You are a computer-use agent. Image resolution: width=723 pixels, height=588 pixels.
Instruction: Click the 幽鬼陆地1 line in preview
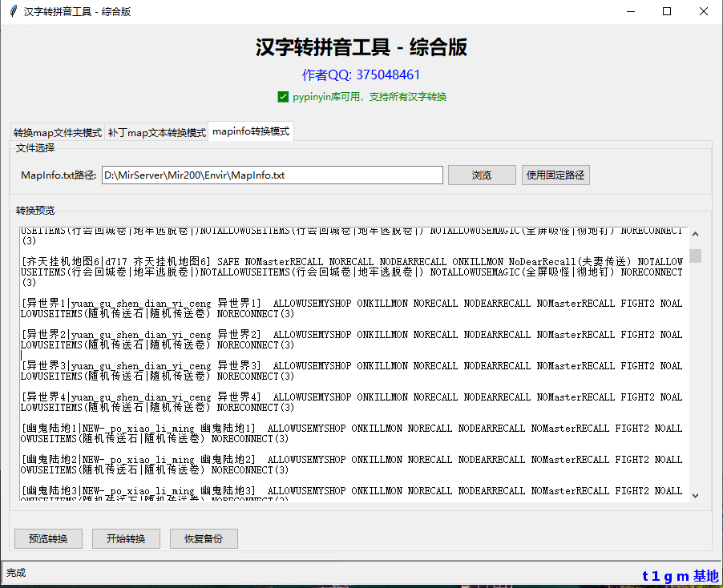(351, 433)
